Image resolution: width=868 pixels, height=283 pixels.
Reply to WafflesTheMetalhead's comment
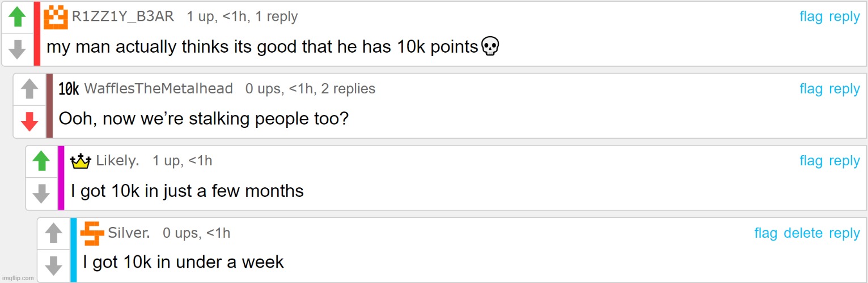844,89
